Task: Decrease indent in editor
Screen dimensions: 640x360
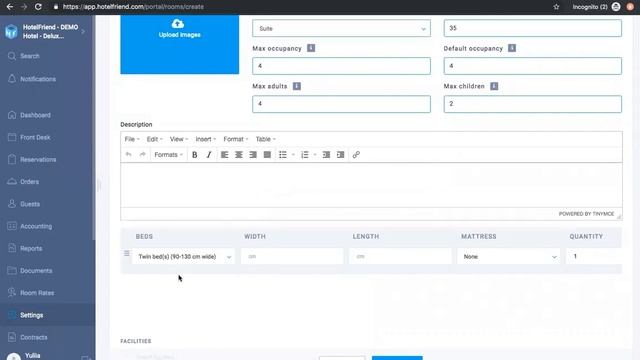Action: (326, 155)
